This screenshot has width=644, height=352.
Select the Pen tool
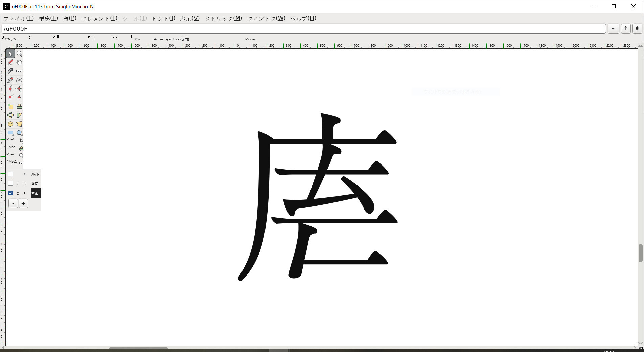[10, 80]
